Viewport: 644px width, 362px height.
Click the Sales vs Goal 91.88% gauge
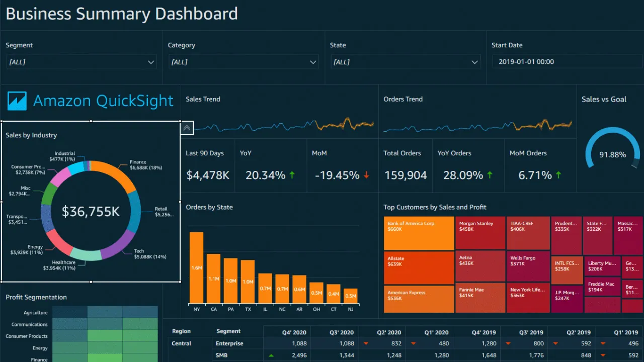click(x=612, y=149)
